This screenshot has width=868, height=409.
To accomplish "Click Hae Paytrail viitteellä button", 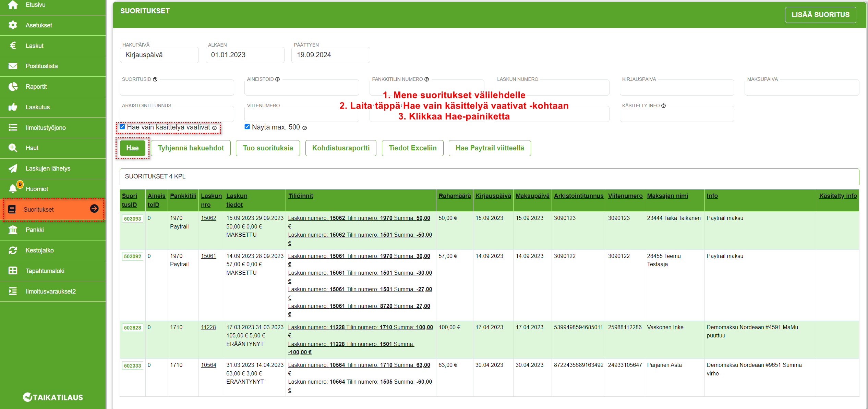I will click(x=490, y=148).
